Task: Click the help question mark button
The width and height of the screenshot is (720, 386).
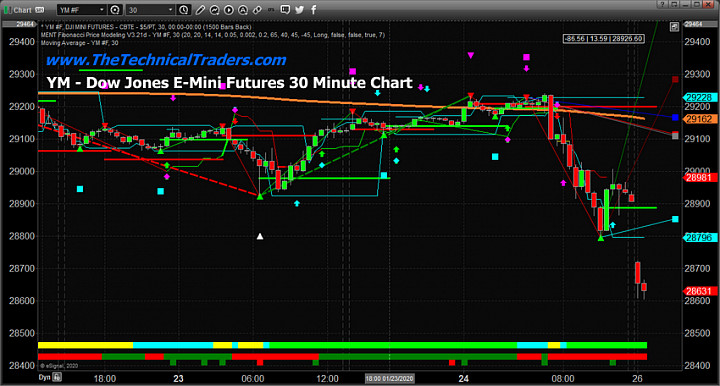Action: [662, 4]
